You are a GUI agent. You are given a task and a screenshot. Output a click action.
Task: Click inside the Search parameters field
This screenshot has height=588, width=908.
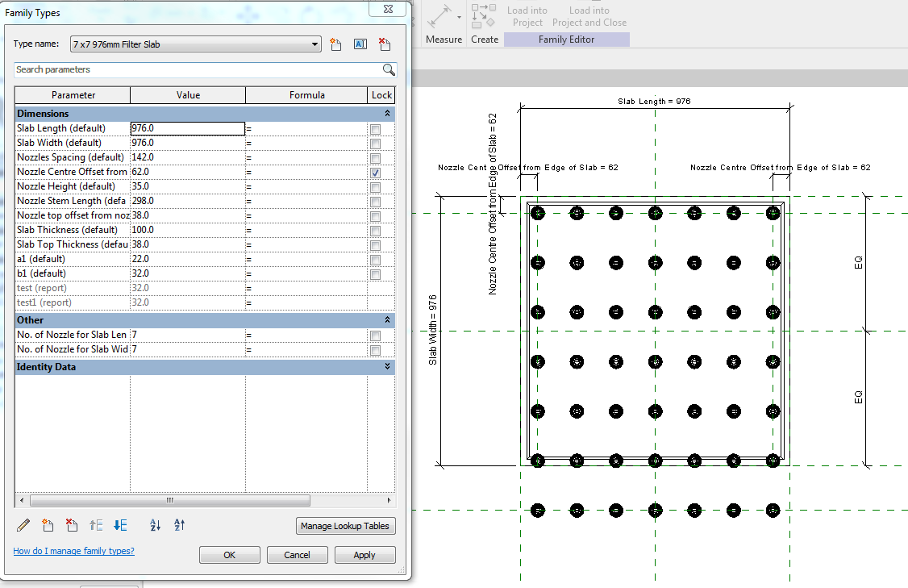click(x=194, y=70)
